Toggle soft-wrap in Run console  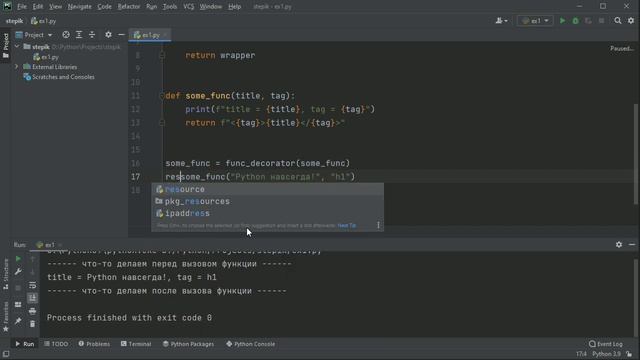tap(33, 285)
